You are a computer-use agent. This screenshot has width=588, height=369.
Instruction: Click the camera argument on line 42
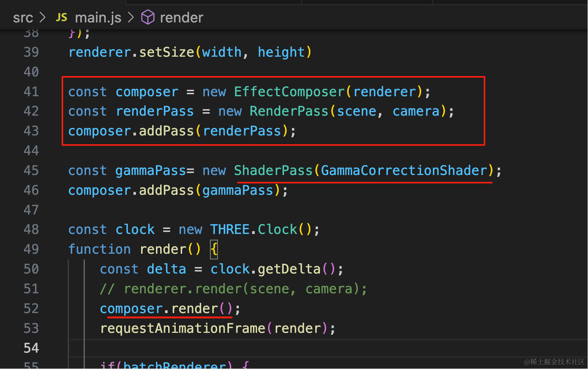point(416,111)
